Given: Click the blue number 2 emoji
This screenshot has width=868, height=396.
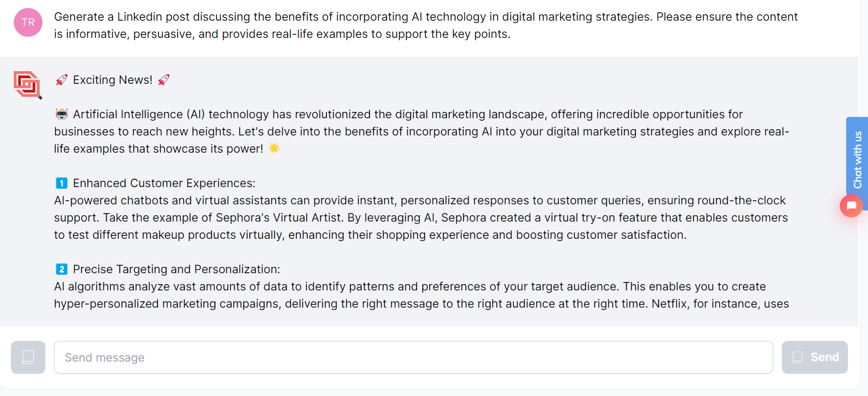Looking at the screenshot, I should coord(61,269).
